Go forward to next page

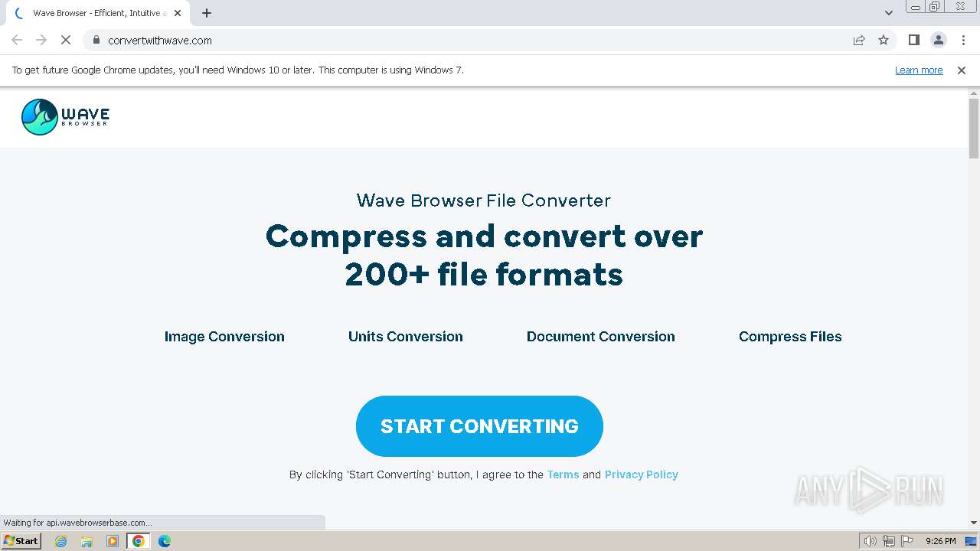coord(41,40)
